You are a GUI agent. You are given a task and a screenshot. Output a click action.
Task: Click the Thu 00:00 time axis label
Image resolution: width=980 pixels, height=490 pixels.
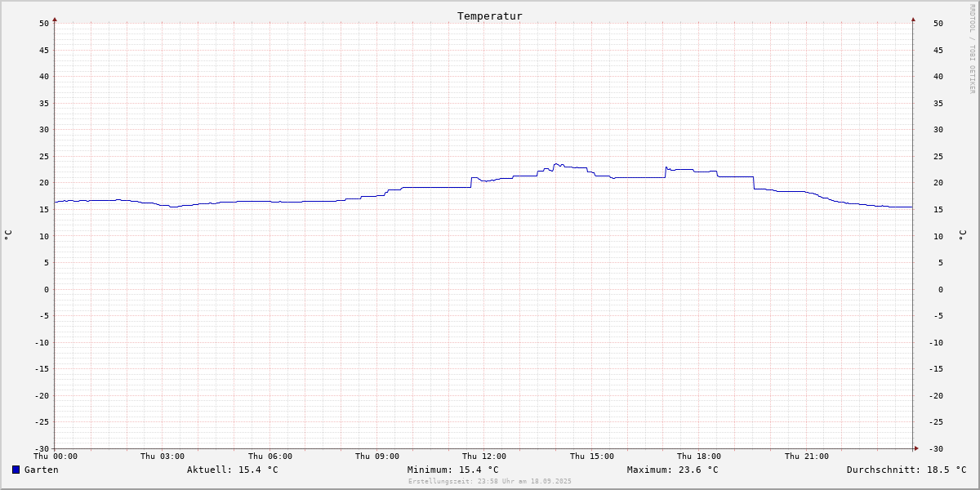click(x=56, y=457)
